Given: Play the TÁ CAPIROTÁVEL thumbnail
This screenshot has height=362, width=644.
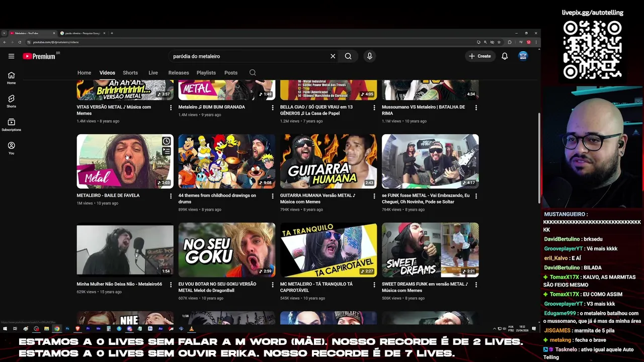Looking at the screenshot, I should (329, 250).
